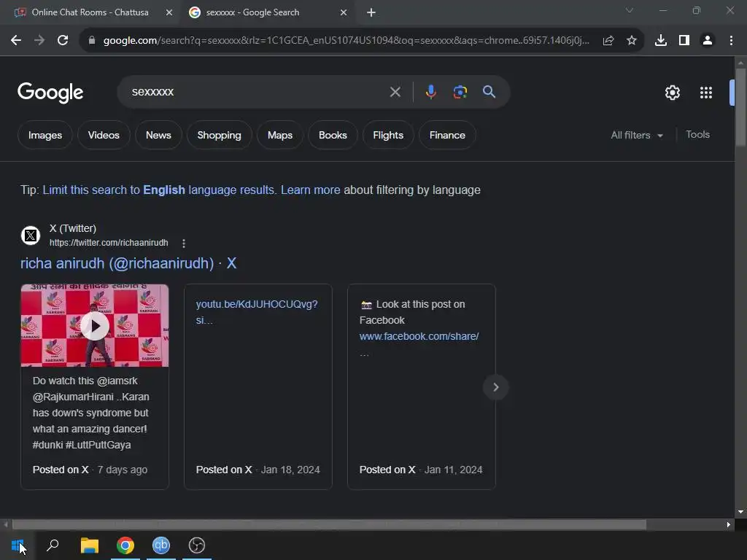Play the dancer video thumbnail
This screenshot has width=747, height=560.
tap(95, 326)
